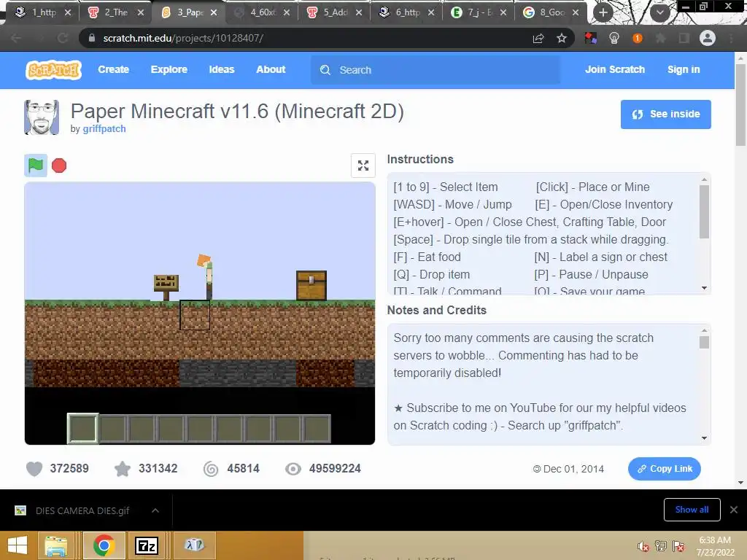The image size is (747, 560).
Task: Click the griffpatch avatar thumbnail
Action: pos(42,117)
